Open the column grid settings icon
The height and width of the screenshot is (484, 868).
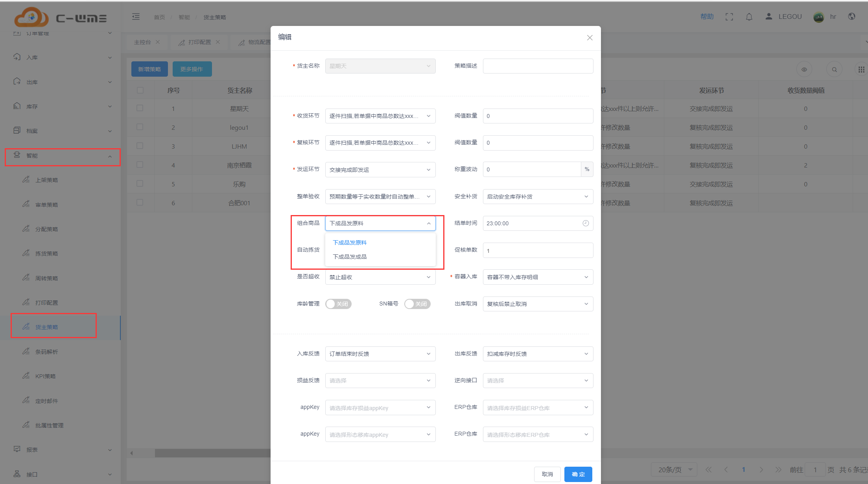(861, 70)
